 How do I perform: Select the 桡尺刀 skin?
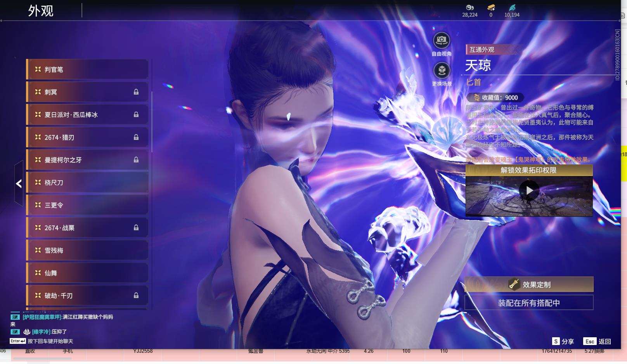pyautogui.click(x=87, y=182)
